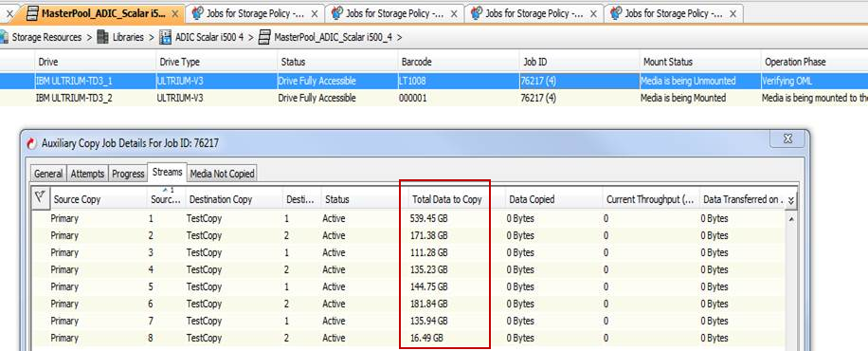Expand the arrow after the MasterPool_ADIC_Scalar i500_4 breadcrumb
Viewport: 868px width, 351px height.
(x=400, y=37)
